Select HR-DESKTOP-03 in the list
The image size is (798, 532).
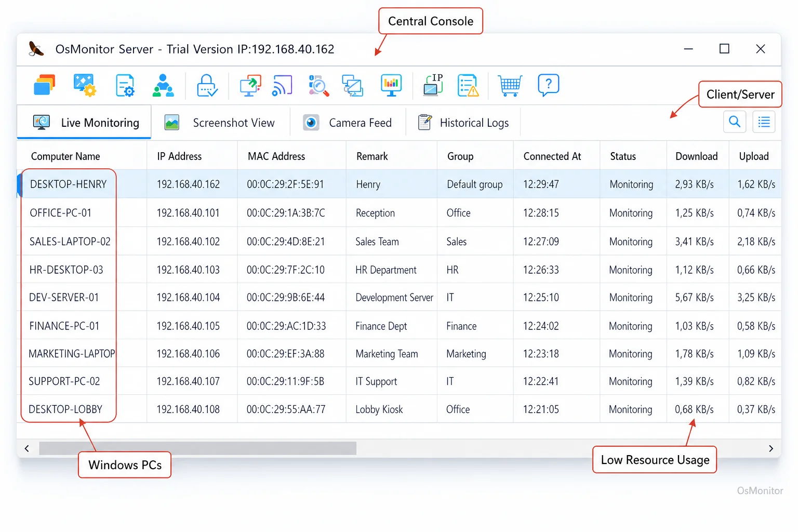pos(66,270)
